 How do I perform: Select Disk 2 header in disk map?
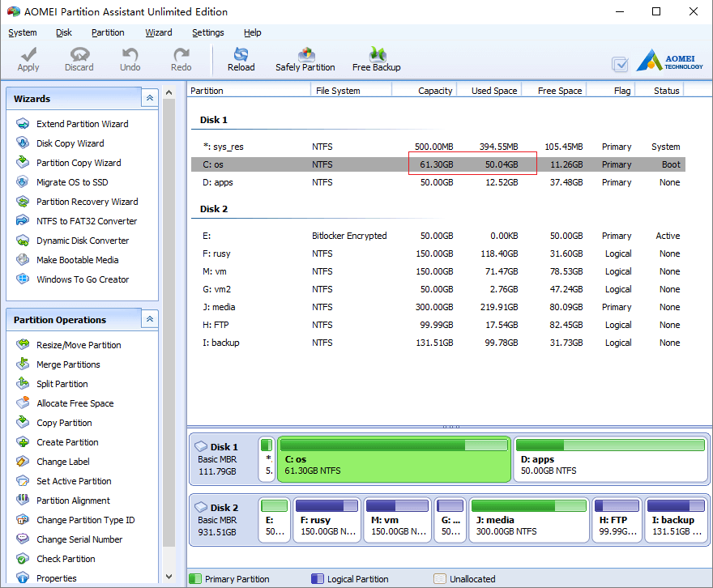click(x=224, y=520)
